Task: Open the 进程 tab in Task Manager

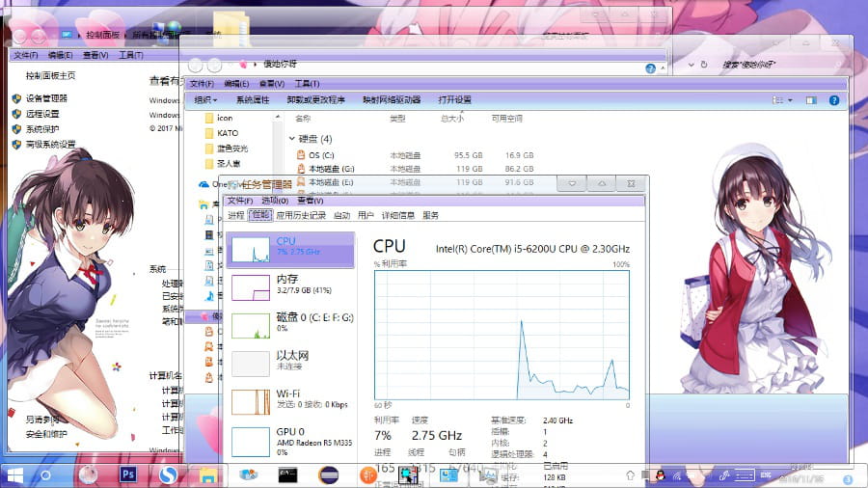Action: tap(236, 215)
